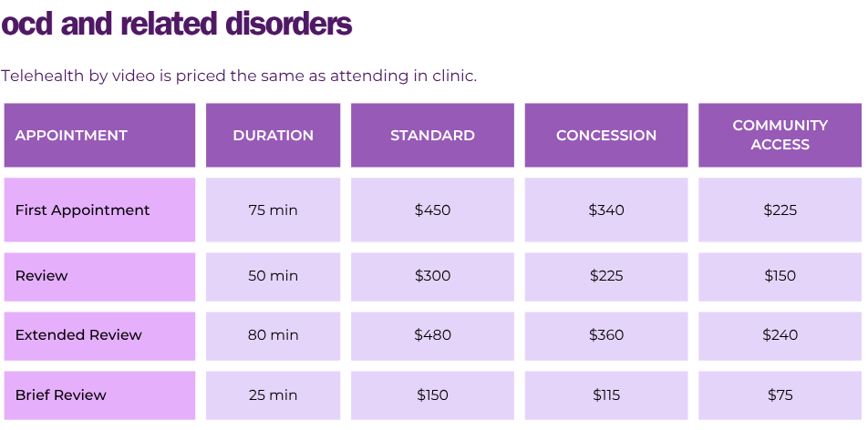Click the $360 concession price cell
Screen dimensions: 868x430
(x=606, y=336)
